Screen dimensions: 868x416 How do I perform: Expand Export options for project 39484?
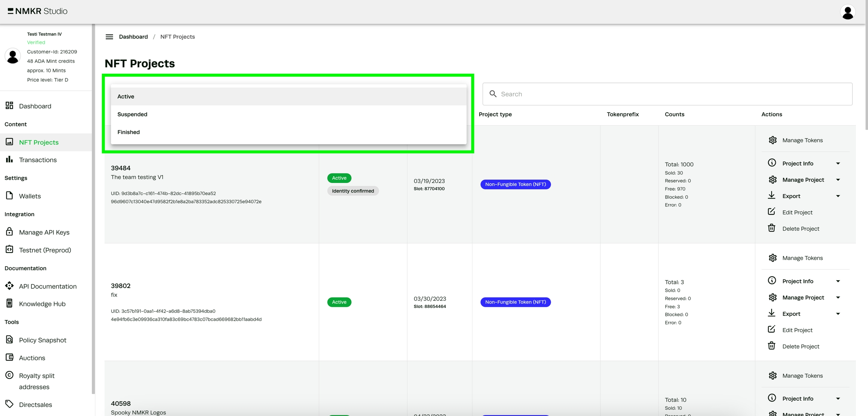click(837, 196)
